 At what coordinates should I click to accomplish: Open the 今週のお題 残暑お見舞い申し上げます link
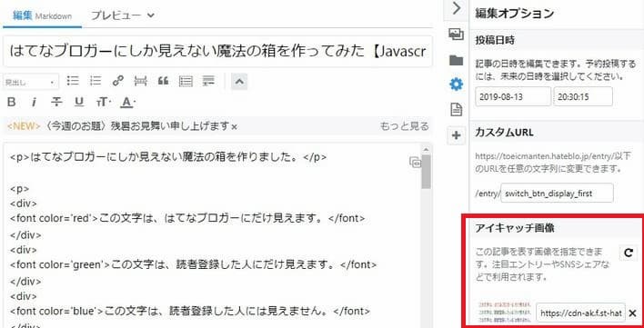pos(138,126)
